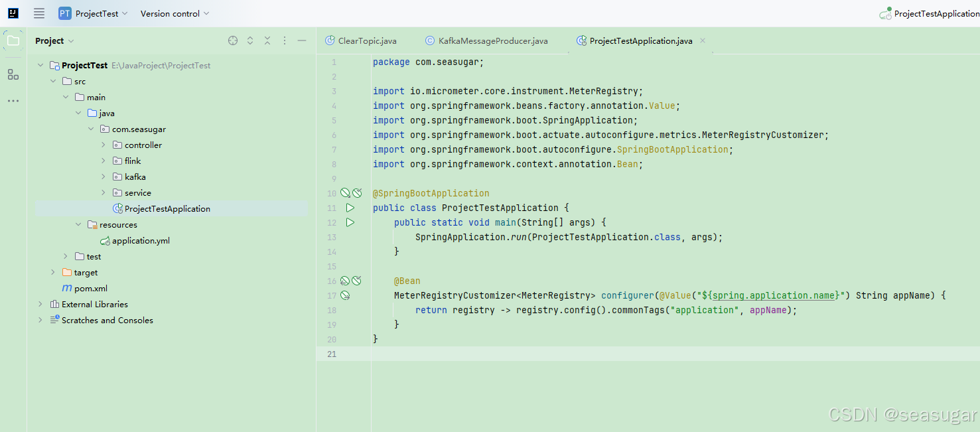
Task: Click Select Opened File target icon
Action: (233, 40)
